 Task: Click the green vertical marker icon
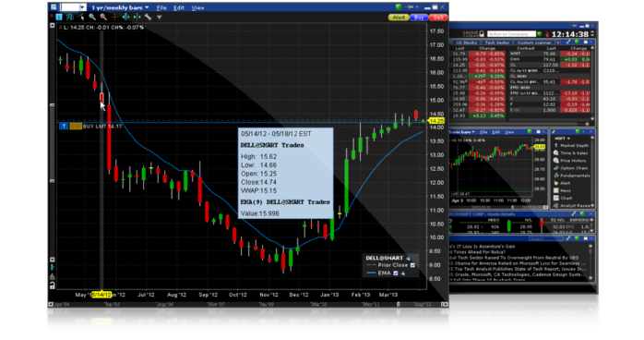(125, 17)
